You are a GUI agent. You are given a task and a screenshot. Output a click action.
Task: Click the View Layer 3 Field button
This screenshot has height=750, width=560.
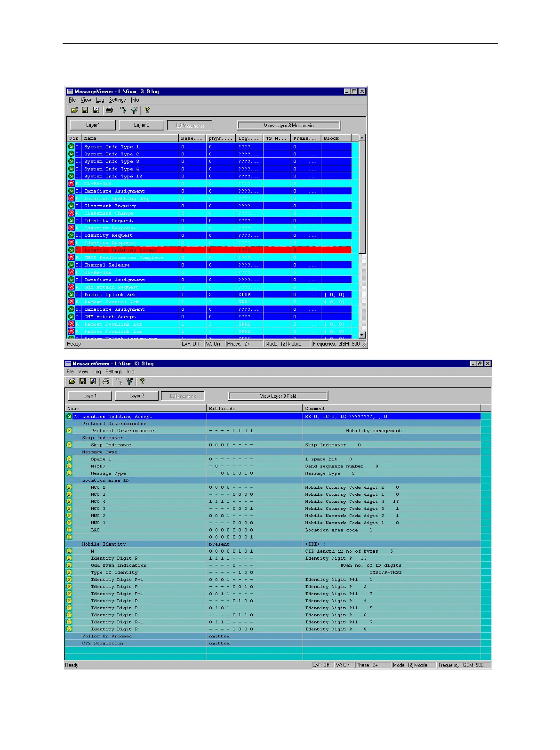pos(278,396)
